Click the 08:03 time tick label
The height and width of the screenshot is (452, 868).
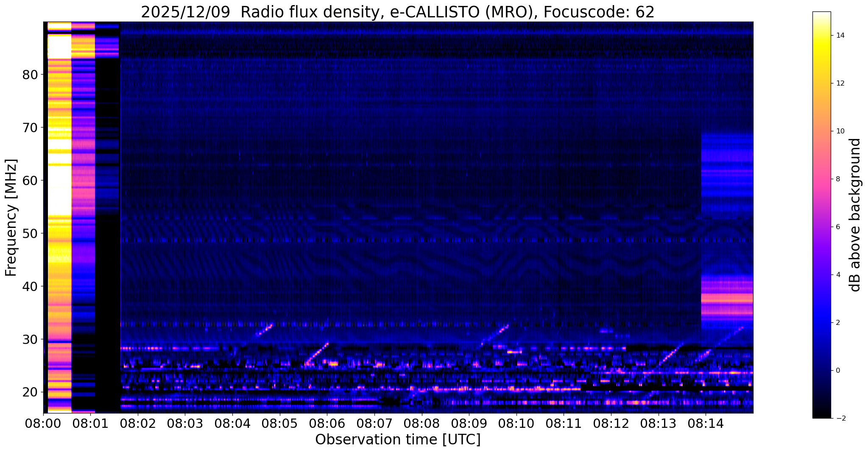(x=185, y=423)
